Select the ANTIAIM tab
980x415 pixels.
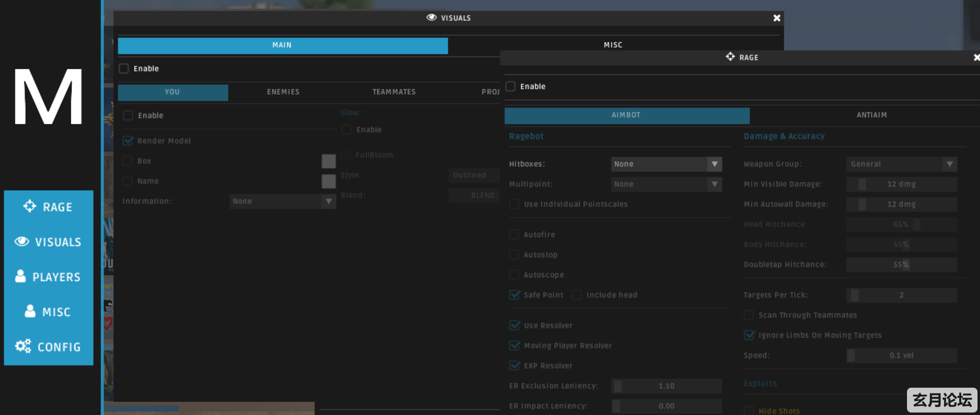pyautogui.click(x=871, y=115)
